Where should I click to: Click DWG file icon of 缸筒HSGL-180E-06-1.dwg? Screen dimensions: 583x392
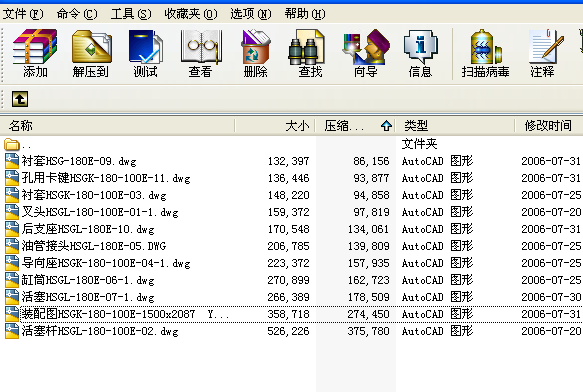pyautogui.click(x=12, y=280)
